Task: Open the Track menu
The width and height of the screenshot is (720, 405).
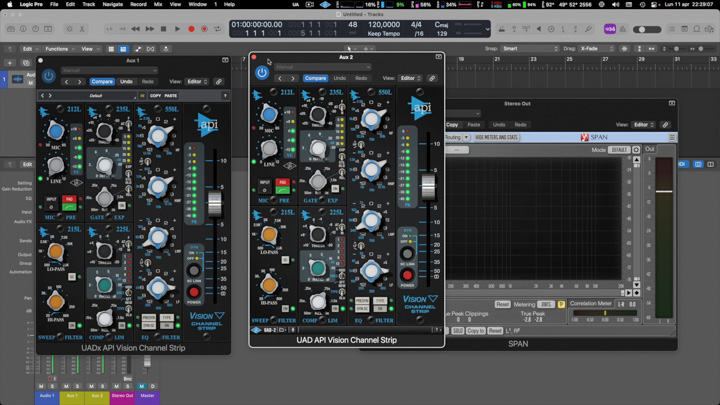Action: click(x=89, y=4)
